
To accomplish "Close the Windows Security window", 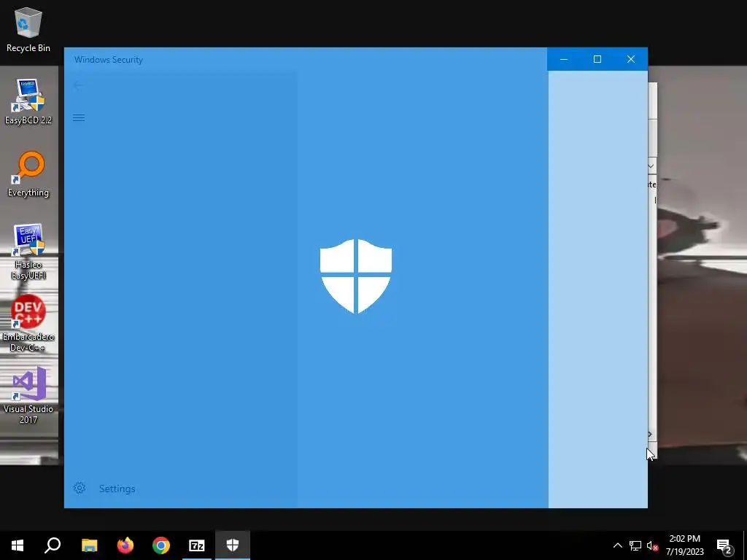I will pyautogui.click(x=631, y=59).
